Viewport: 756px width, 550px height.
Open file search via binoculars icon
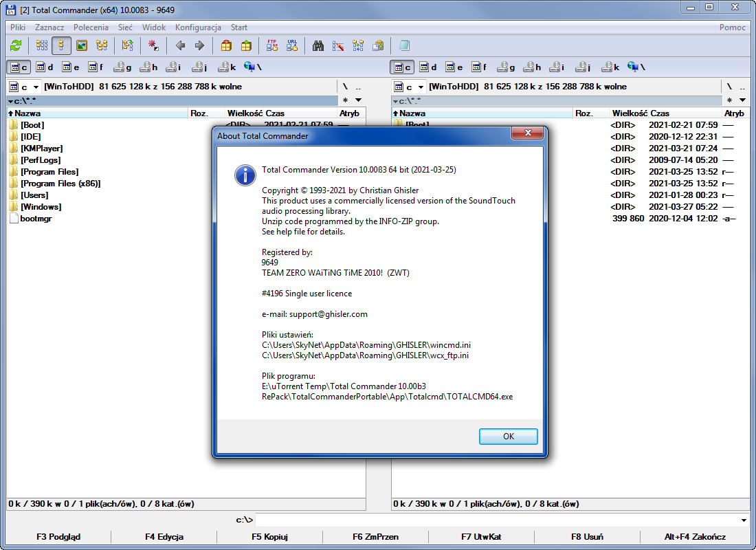pyautogui.click(x=318, y=46)
